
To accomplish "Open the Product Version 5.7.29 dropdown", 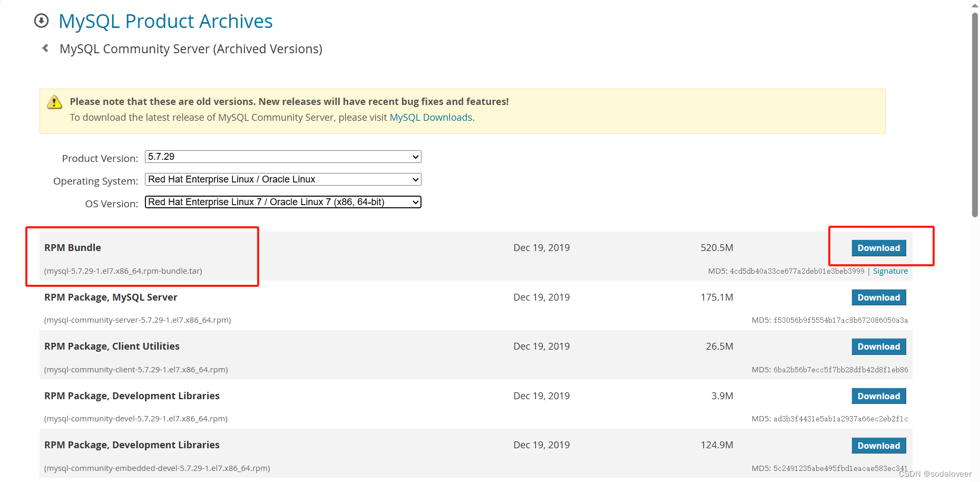I will pos(283,157).
